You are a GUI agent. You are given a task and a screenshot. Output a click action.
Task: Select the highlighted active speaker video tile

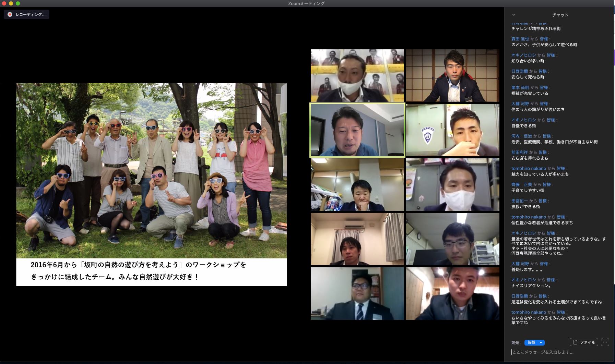click(x=357, y=130)
